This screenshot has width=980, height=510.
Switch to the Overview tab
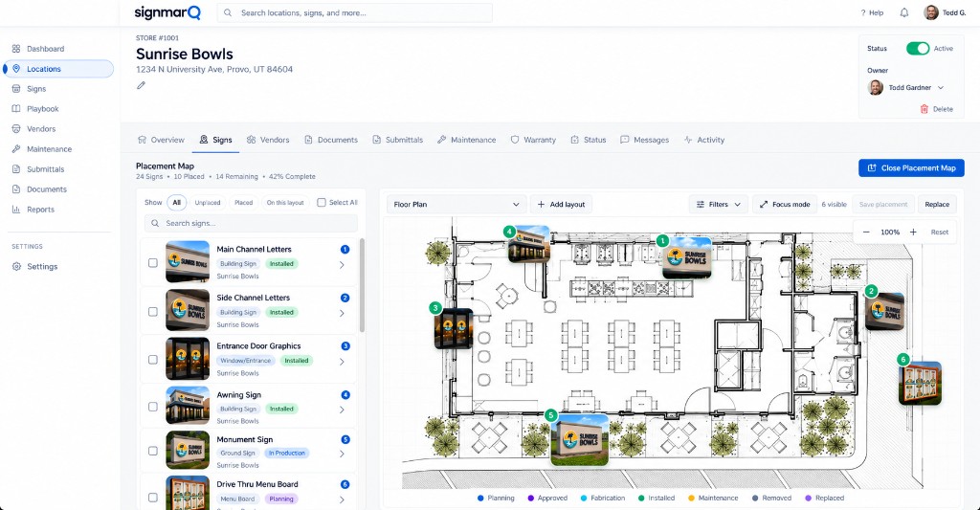click(161, 140)
